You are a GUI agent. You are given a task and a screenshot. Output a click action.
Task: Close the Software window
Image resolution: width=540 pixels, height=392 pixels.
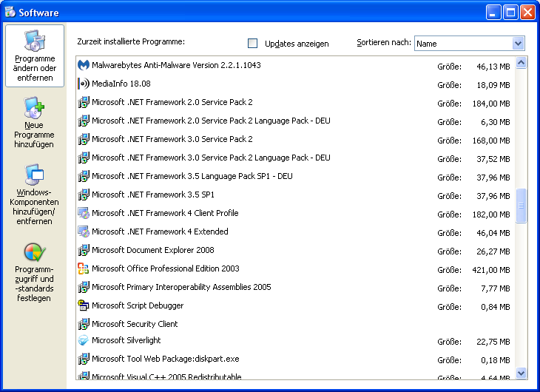coord(527,13)
